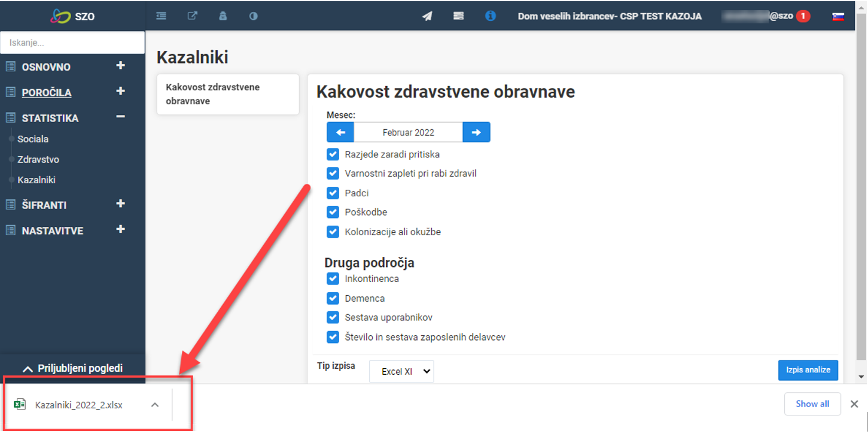Viewport: 868px width, 434px height.
Task: Toggle the Poškodbe checkbox
Action: pos(333,212)
